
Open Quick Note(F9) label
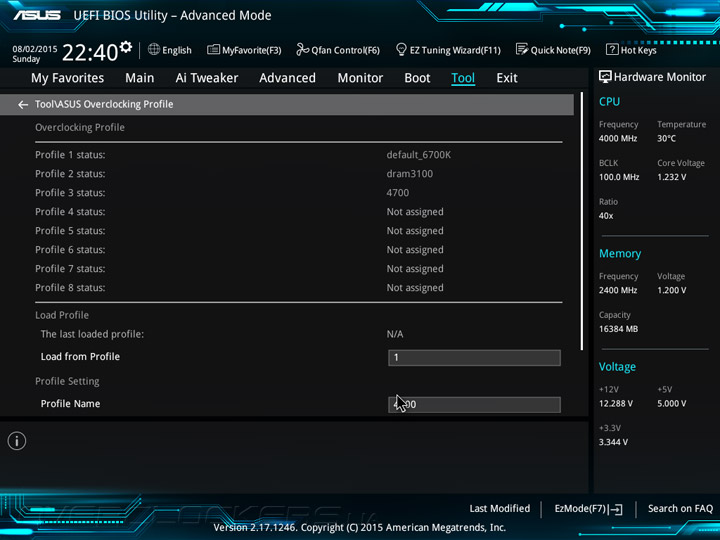click(x=561, y=50)
